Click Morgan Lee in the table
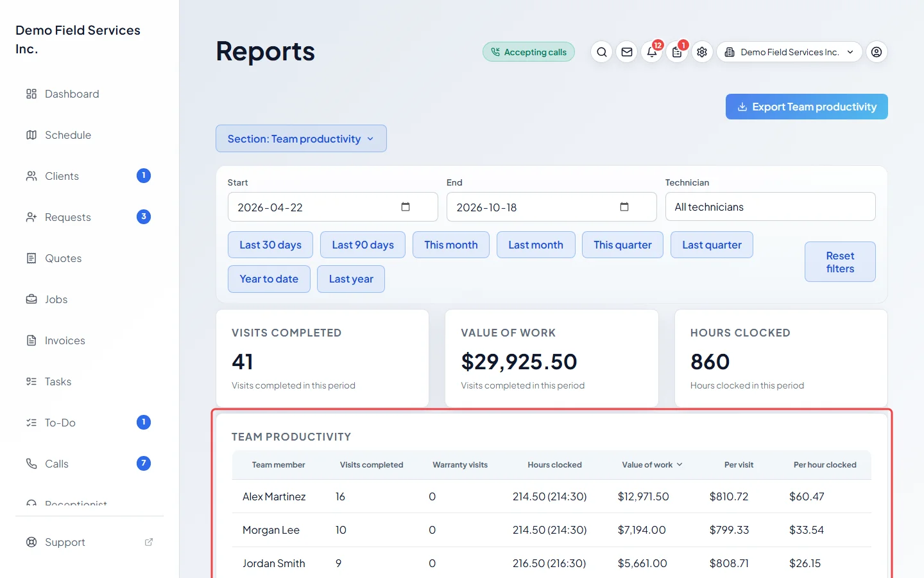The image size is (924, 578). click(271, 530)
